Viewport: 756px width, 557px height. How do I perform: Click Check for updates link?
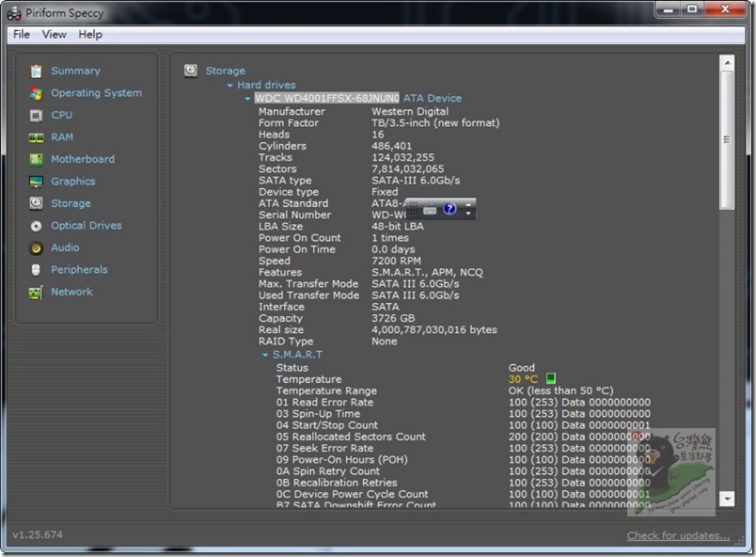[678, 535]
